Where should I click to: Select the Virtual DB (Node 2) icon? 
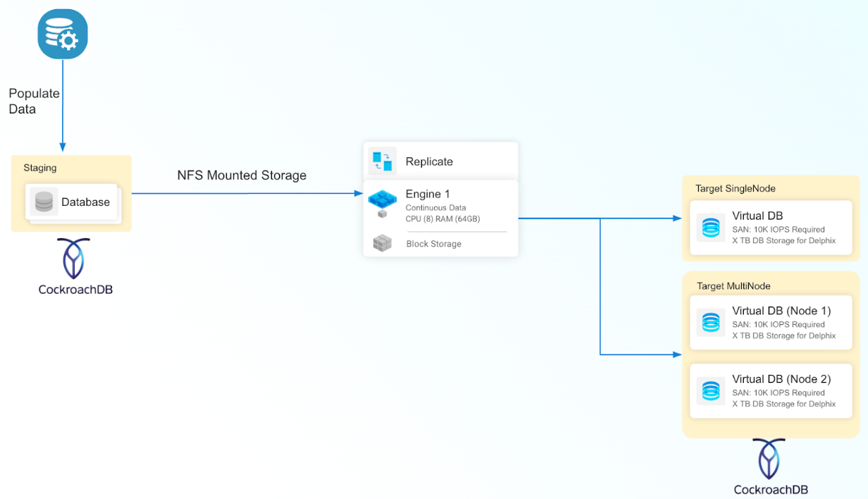(711, 390)
